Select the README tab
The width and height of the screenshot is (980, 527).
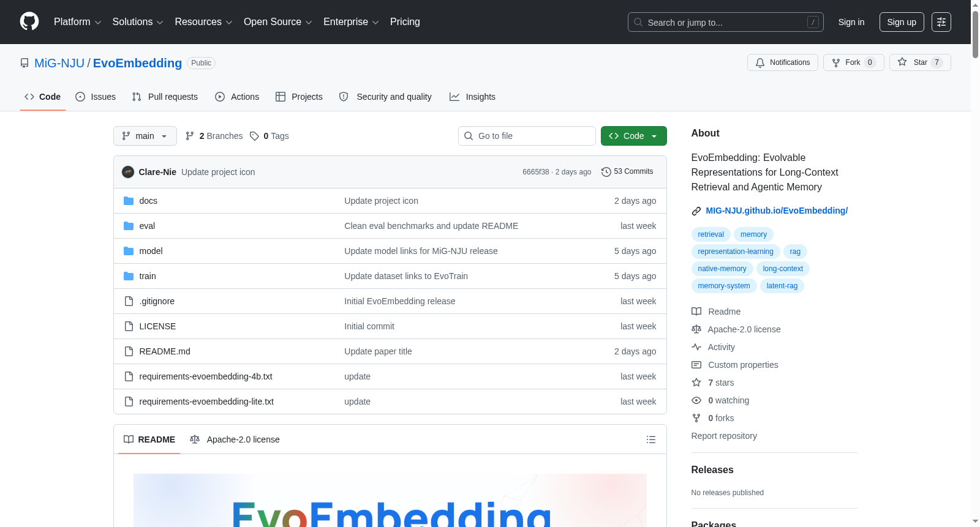(x=149, y=439)
